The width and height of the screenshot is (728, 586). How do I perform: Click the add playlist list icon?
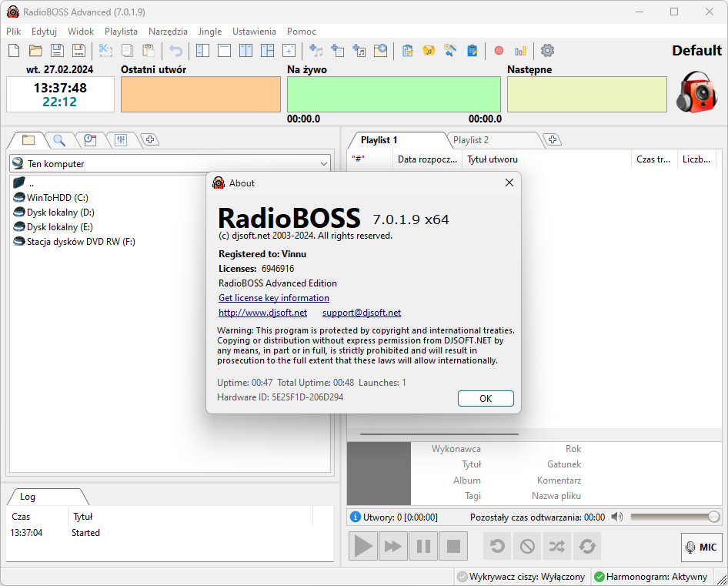point(338,50)
